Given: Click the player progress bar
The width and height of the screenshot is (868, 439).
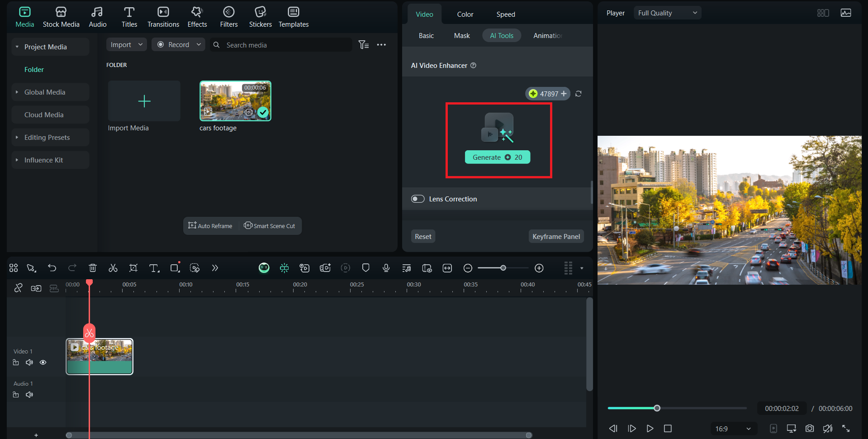Looking at the screenshot, I should [x=677, y=408].
